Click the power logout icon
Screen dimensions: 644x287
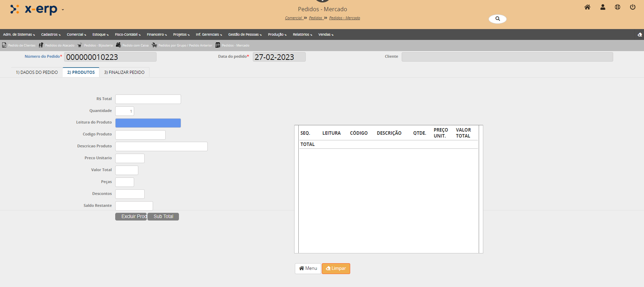[x=632, y=7]
